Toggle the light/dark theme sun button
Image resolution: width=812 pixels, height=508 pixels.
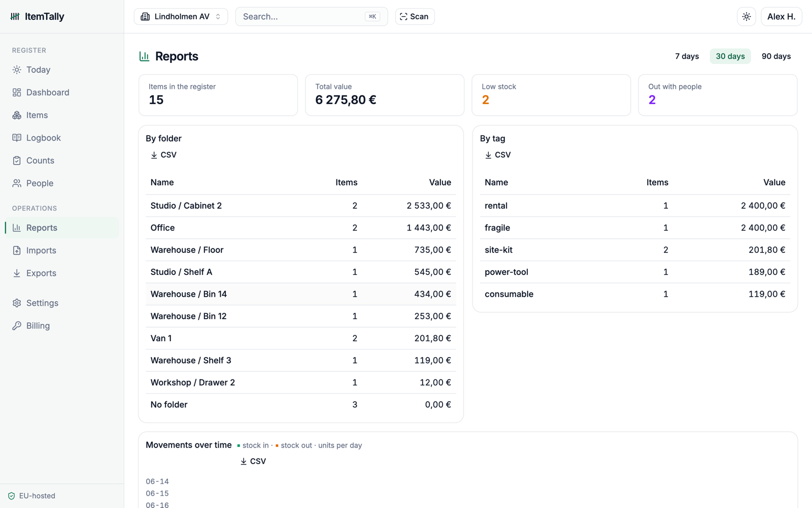click(x=747, y=17)
